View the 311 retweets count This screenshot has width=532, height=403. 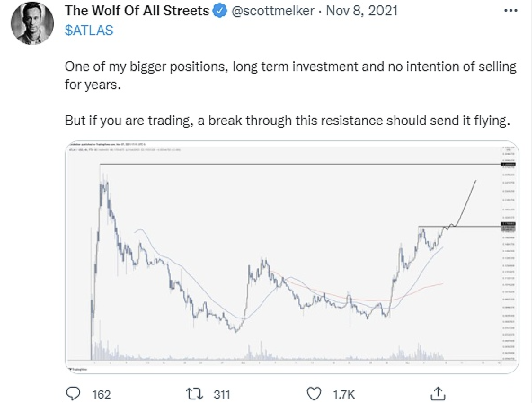[222, 394]
